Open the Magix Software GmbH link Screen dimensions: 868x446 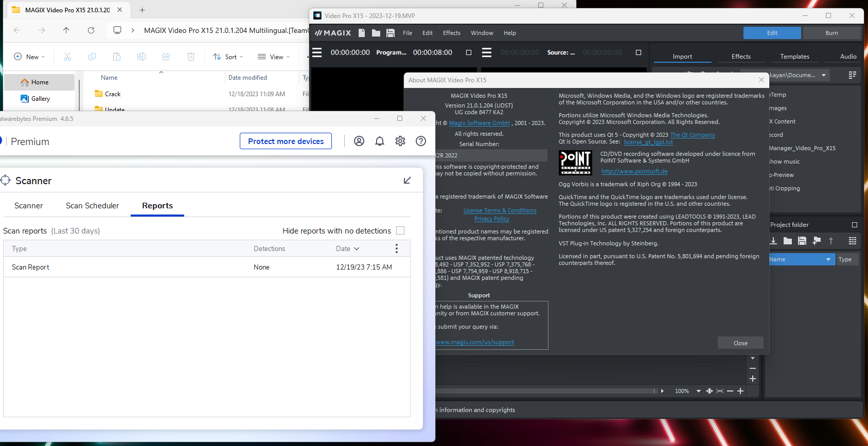click(480, 123)
